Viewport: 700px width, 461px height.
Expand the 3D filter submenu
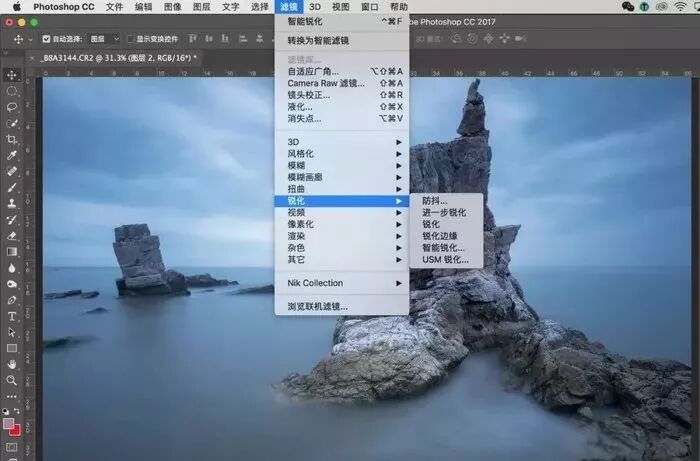[342, 142]
